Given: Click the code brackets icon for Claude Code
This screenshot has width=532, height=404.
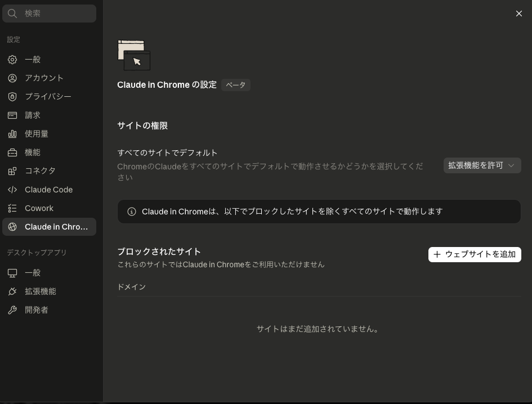Looking at the screenshot, I should coord(12,190).
